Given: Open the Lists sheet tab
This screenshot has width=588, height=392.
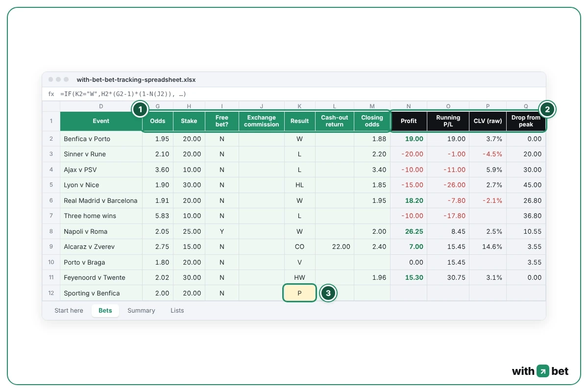Looking at the screenshot, I should pos(177,310).
